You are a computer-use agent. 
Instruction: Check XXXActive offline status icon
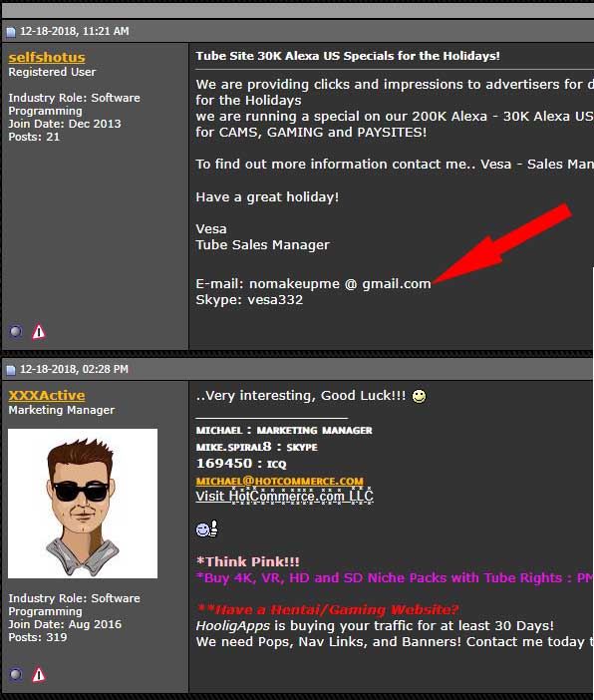16,674
